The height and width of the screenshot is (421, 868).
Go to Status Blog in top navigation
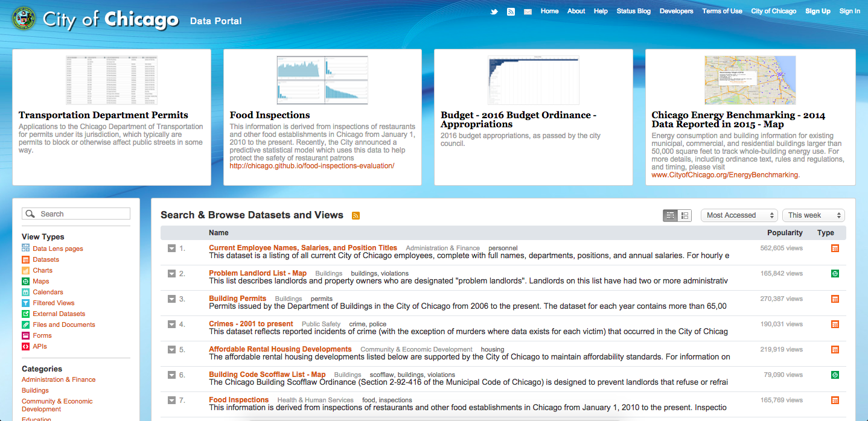633,11
